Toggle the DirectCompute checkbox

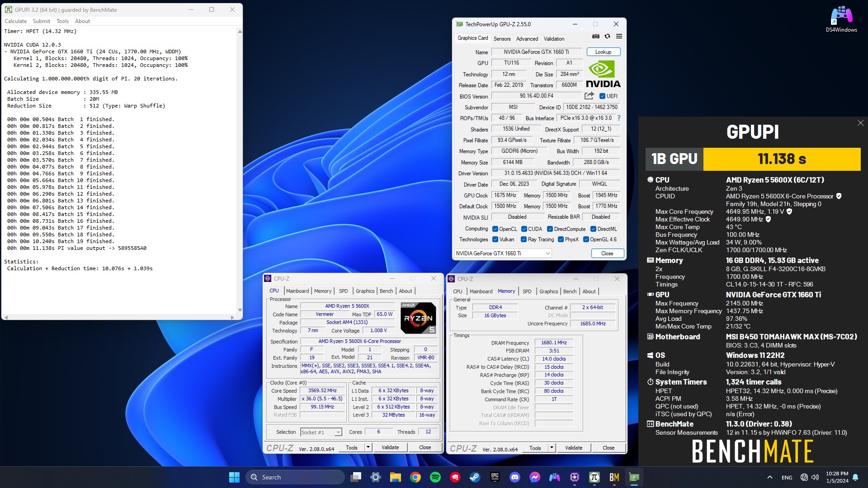tap(550, 229)
